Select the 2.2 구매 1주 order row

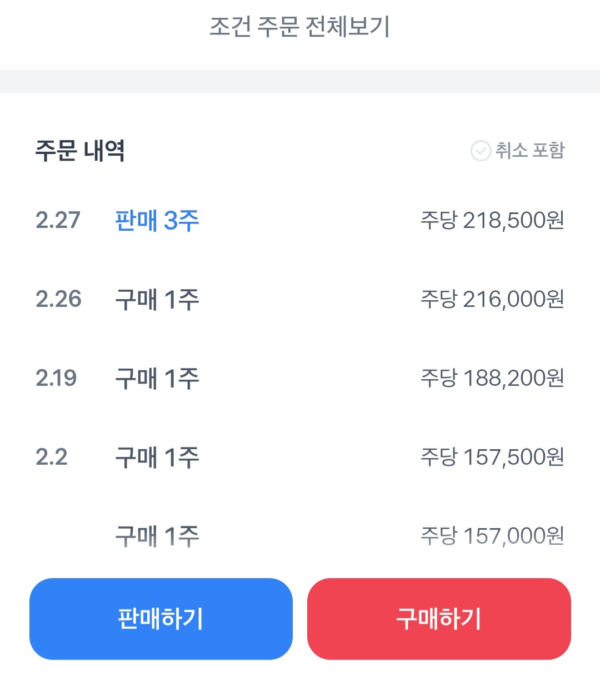coord(300,458)
